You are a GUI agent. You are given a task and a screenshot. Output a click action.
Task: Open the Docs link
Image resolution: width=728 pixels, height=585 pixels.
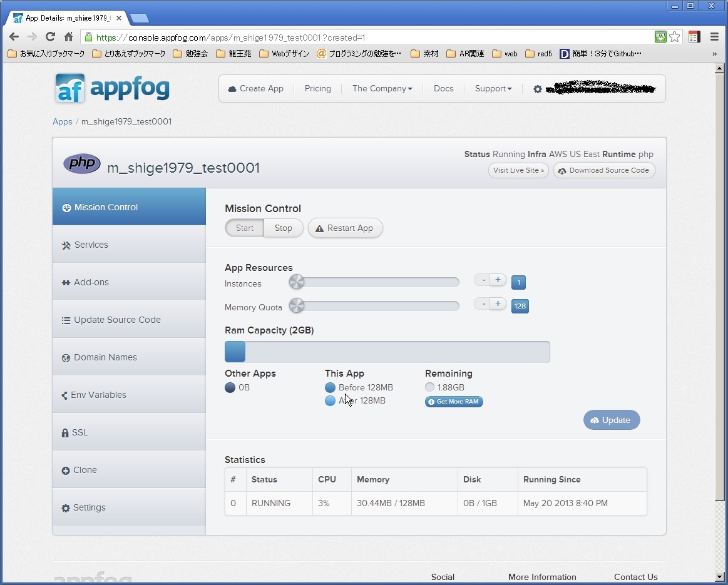click(443, 89)
